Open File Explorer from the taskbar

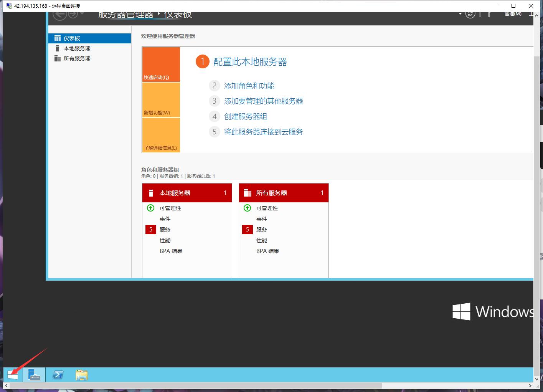pos(81,374)
